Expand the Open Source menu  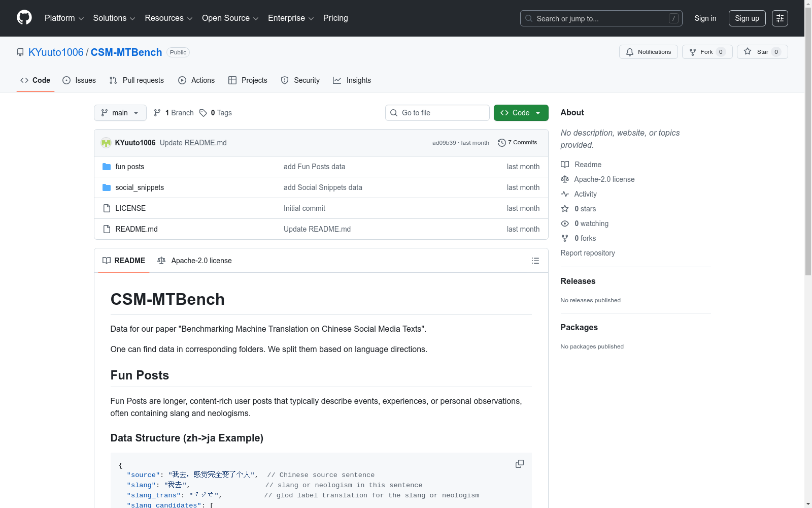[x=230, y=18]
